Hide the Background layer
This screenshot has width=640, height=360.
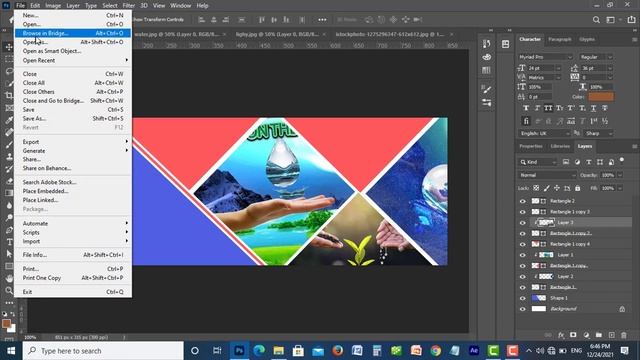pos(522,309)
